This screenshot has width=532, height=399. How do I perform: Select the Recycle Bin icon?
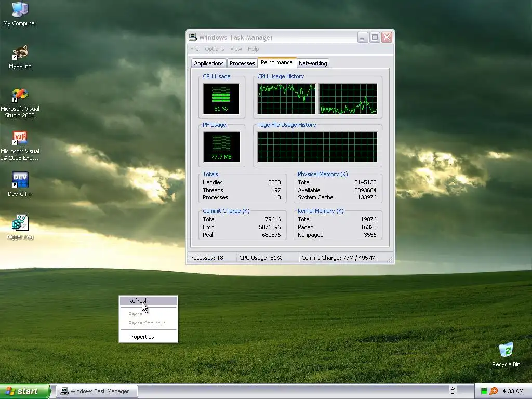tap(506, 354)
